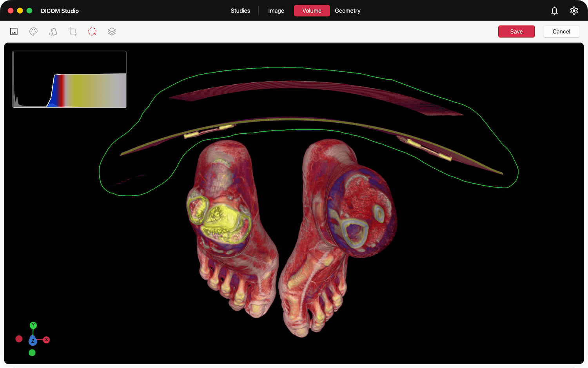Click the image view icon in toolbar

click(x=14, y=32)
